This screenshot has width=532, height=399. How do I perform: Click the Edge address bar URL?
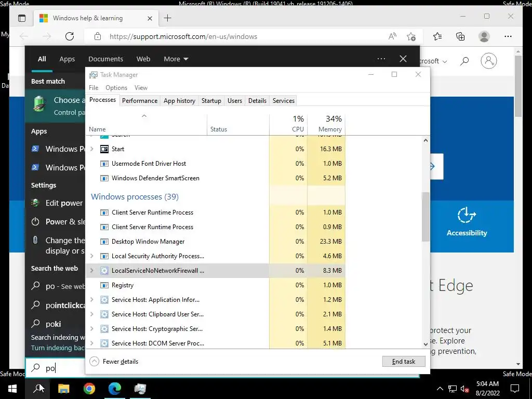click(x=183, y=37)
